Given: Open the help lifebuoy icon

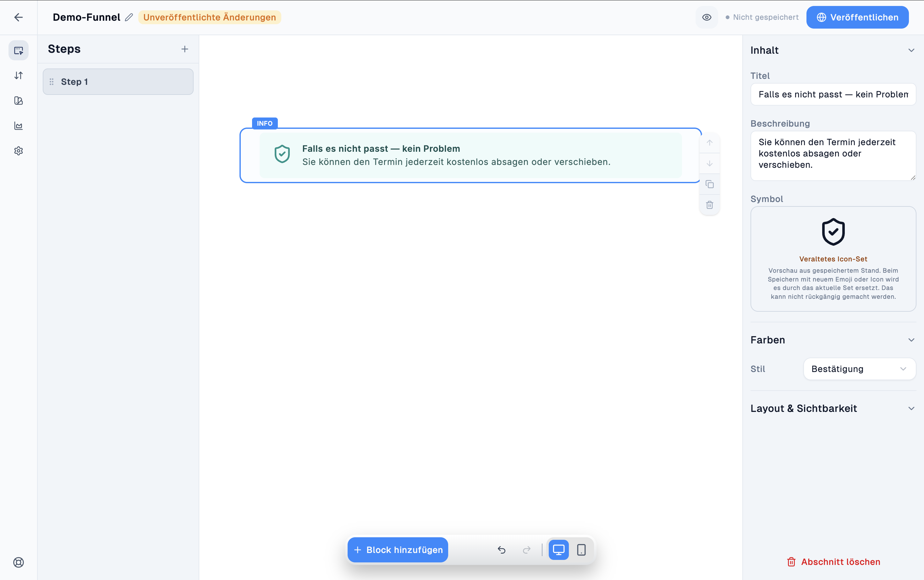Looking at the screenshot, I should (x=19, y=562).
